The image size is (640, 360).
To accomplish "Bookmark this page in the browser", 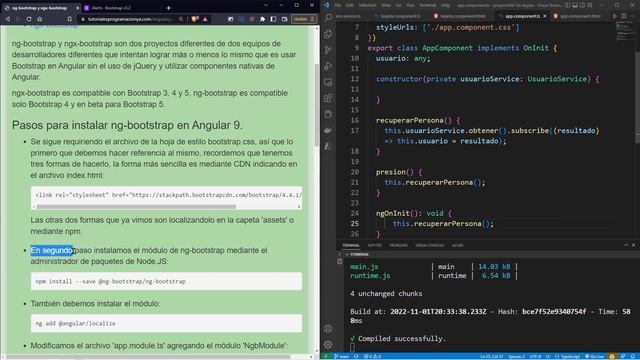I will [69, 19].
